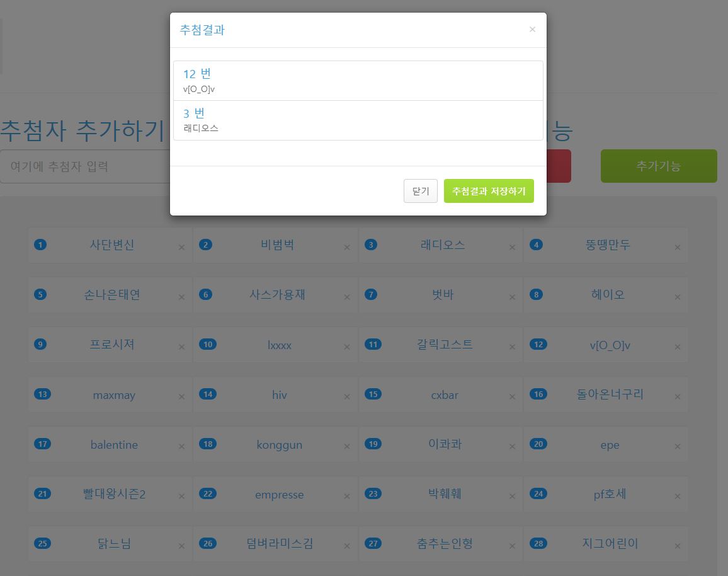Delete 비빔벅 using its X icon
Screen dimensions: 728x576
[346, 248]
